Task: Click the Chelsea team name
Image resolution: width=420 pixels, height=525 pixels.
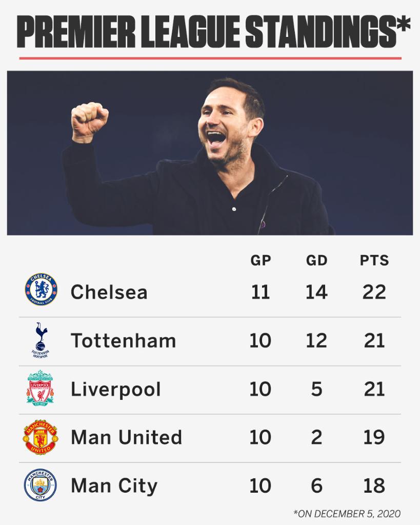Action: click(x=109, y=292)
